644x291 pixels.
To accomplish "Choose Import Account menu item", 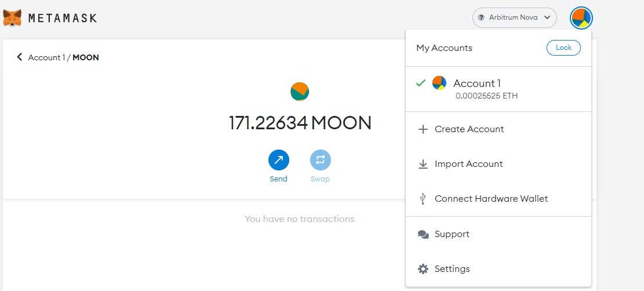I will coord(498,164).
